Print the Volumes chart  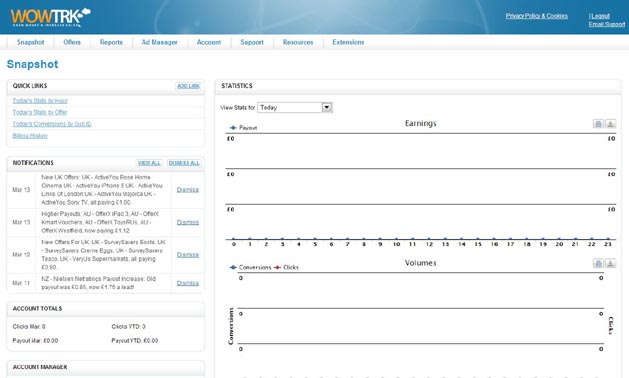pyautogui.click(x=598, y=263)
